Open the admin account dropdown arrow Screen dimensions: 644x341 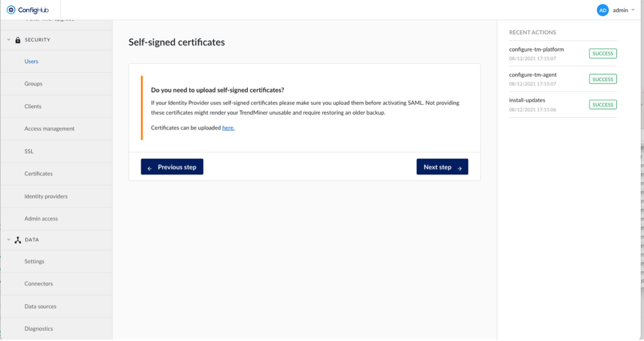[x=633, y=10]
